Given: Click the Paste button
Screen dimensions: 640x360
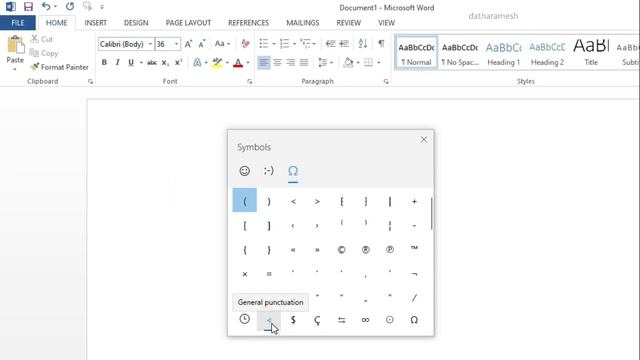Looking at the screenshot, I should click(x=15, y=52).
